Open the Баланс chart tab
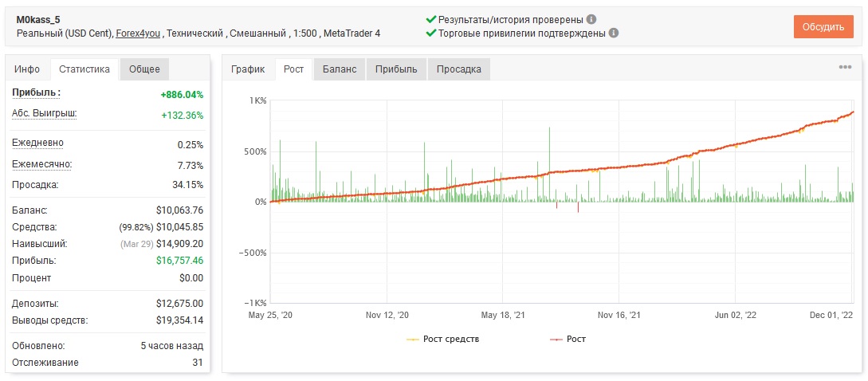 click(x=340, y=69)
